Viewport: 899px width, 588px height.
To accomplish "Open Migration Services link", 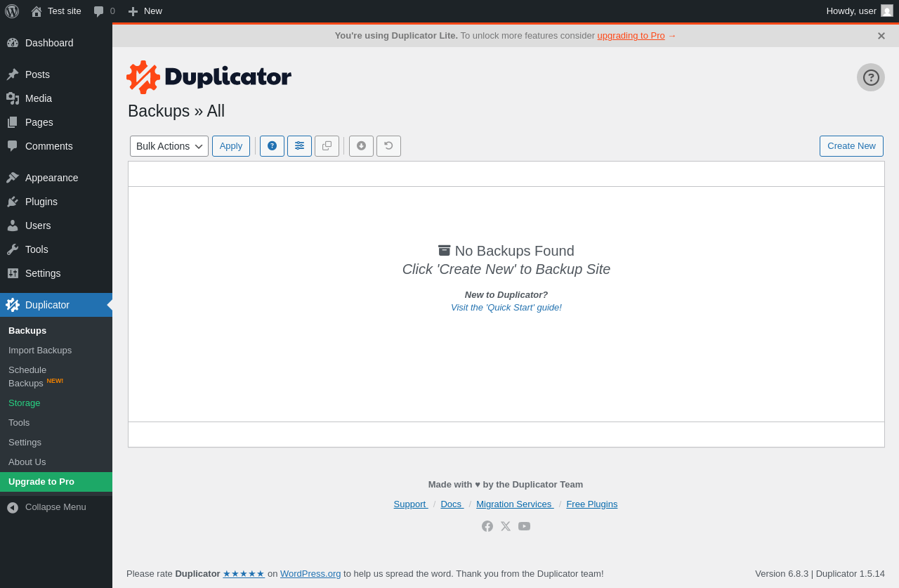I will click(515, 504).
